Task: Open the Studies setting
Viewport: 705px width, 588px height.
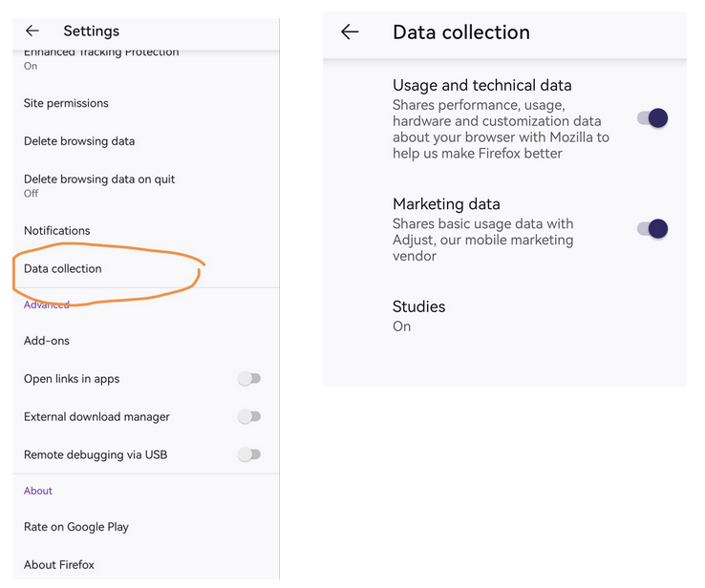Action: 504,316
